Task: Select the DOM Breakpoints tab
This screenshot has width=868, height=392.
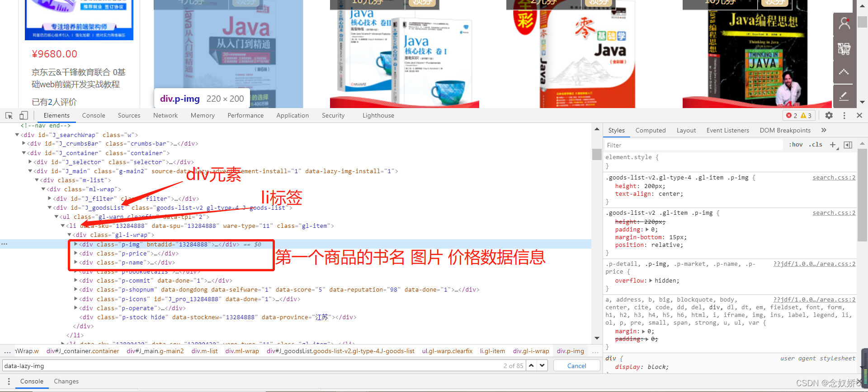Action: tap(785, 130)
